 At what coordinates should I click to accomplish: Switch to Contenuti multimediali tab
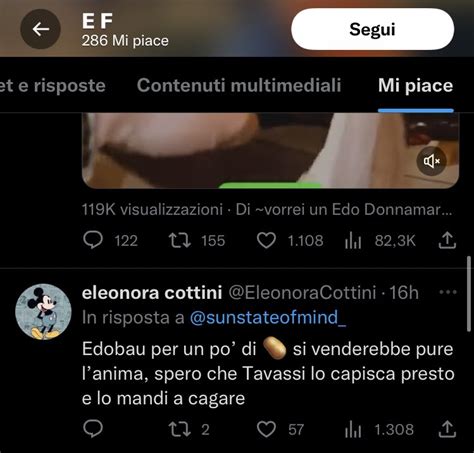point(239,85)
